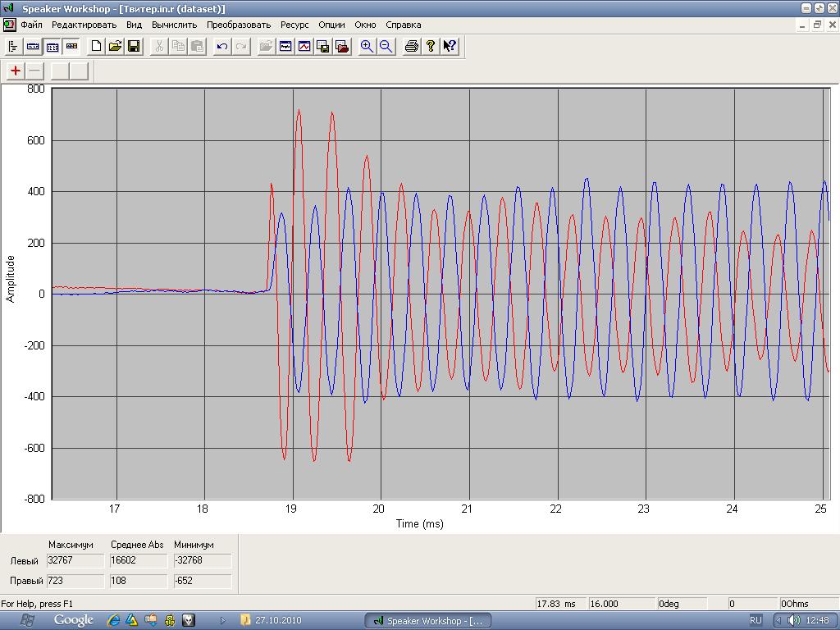The width and height of the screenshot is (840, 630).
Task: Click the Undo arrow icon
Action: tap(221, 47)
